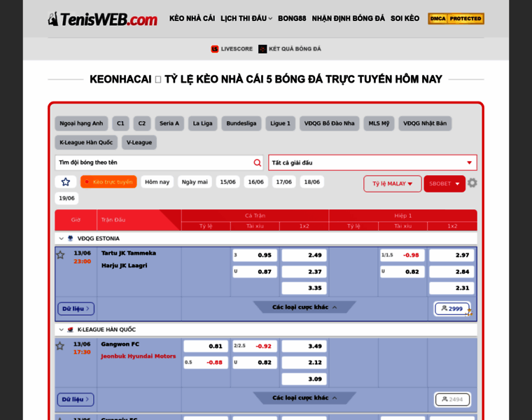Screen dimensions: 532x420
Task: Filter by K-League Hàn Quốc button
Action: tap(86, 143)
